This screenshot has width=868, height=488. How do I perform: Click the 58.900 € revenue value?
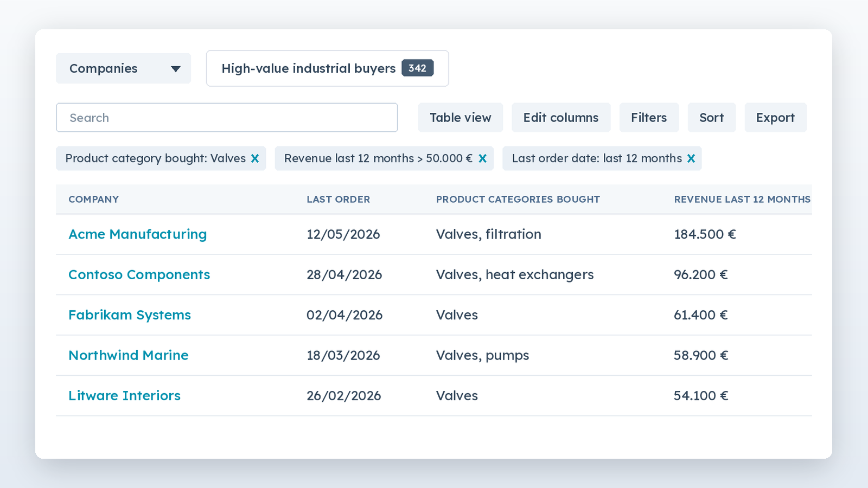tap(701, 355)
